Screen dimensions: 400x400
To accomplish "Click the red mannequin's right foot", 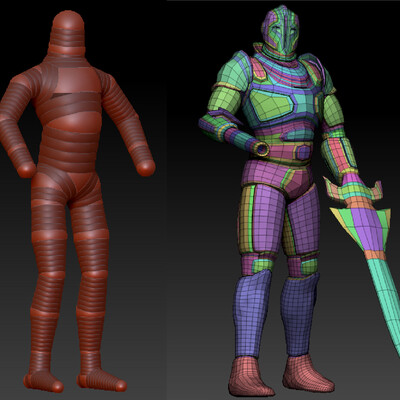I will pos(43,382).
